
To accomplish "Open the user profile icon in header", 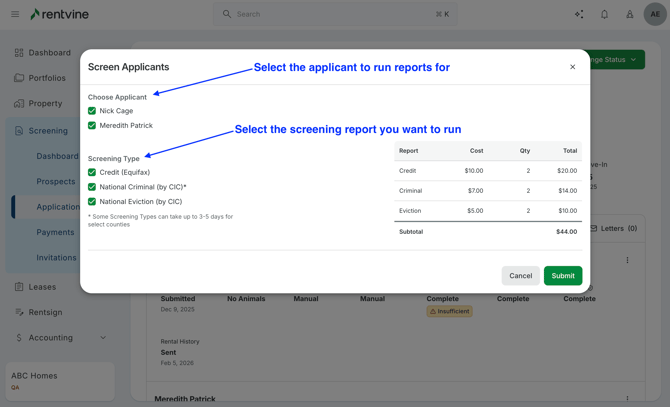I will (x=629, y=14).
